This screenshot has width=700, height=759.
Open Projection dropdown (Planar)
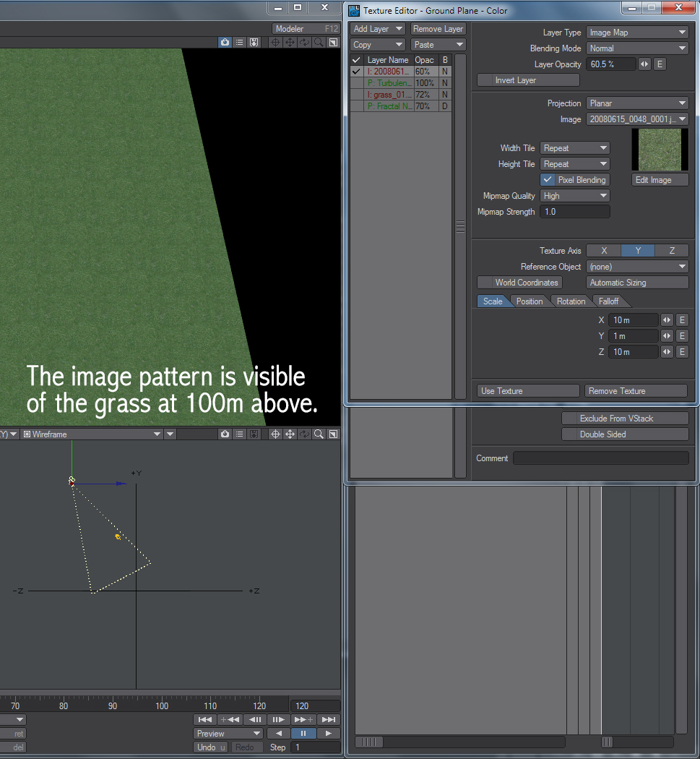[x=637, y=103]
